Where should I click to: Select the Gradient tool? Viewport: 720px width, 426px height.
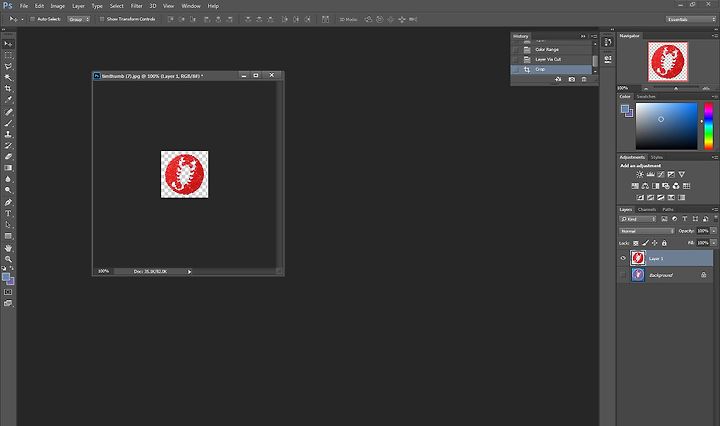coord(8,168)
